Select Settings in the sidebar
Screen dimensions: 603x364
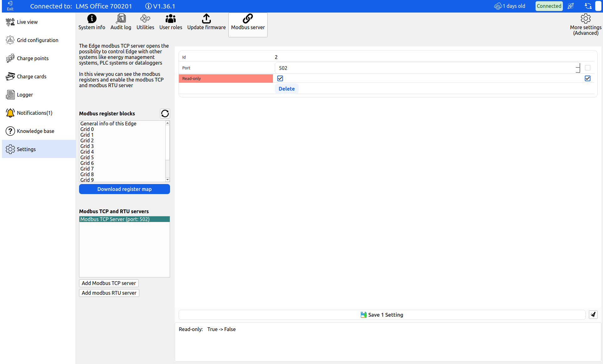click(x=39, y=149)
